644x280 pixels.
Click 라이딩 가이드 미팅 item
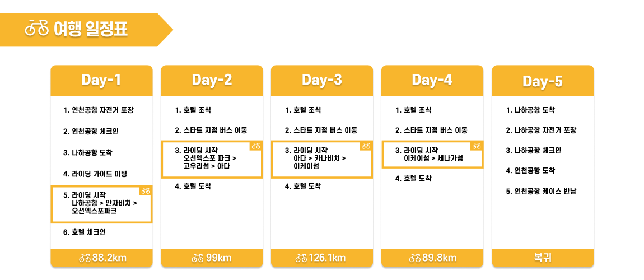95,174
